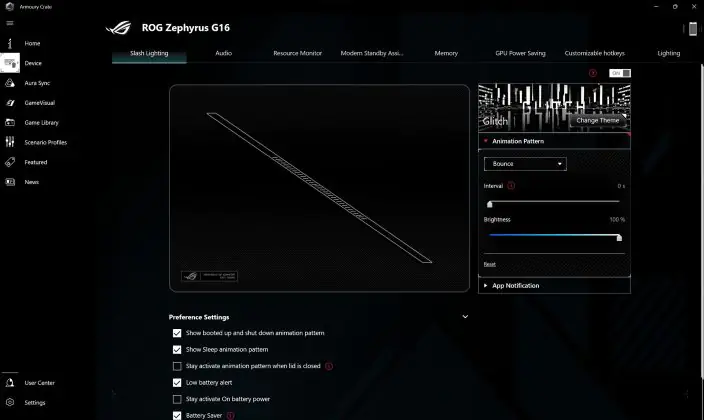
Task: Click the Battery Saver info icon
Action: 230,416
